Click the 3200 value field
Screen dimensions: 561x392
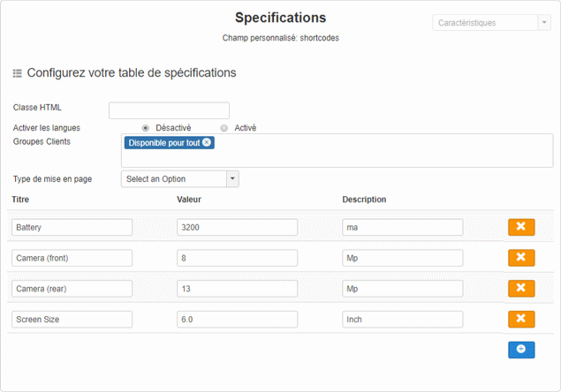coord(237,228)
